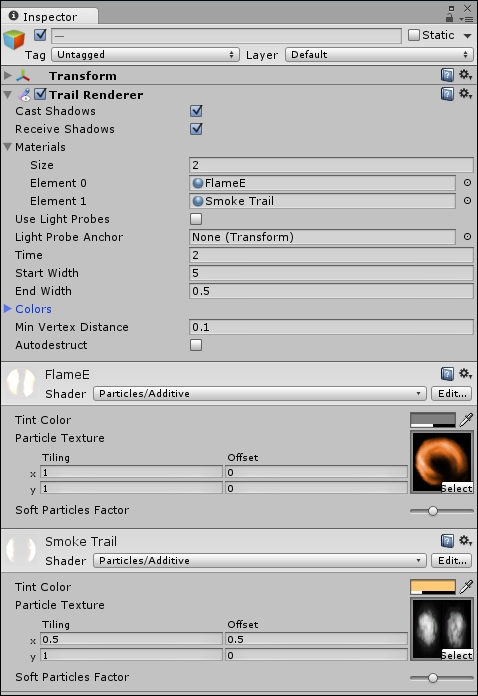Screen dimensions: 478x696
Task: Toggle the Static checkbox
Action: pyautogui.click(x=414, y=35)
